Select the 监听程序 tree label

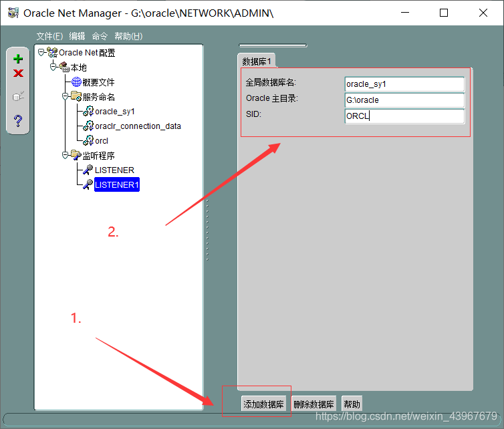tap(99, 156)
